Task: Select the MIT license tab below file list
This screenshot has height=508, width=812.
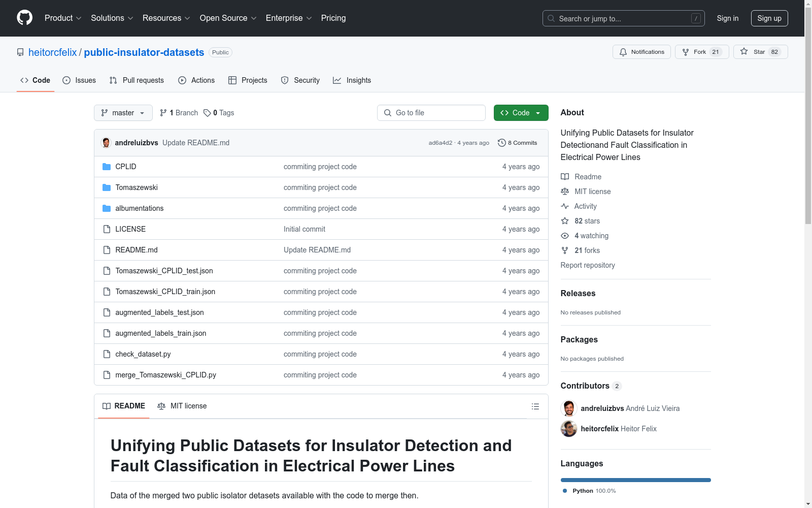Action: (182, 406)
